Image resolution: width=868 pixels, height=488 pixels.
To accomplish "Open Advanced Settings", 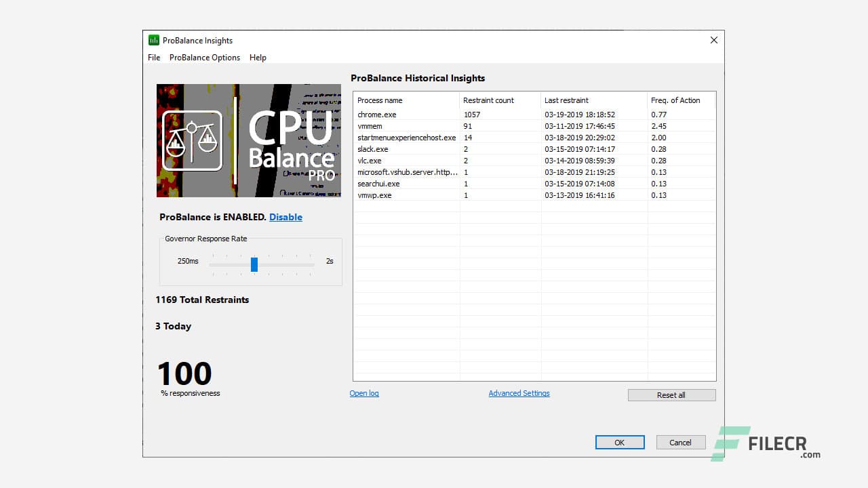I will tap(519, 393).
